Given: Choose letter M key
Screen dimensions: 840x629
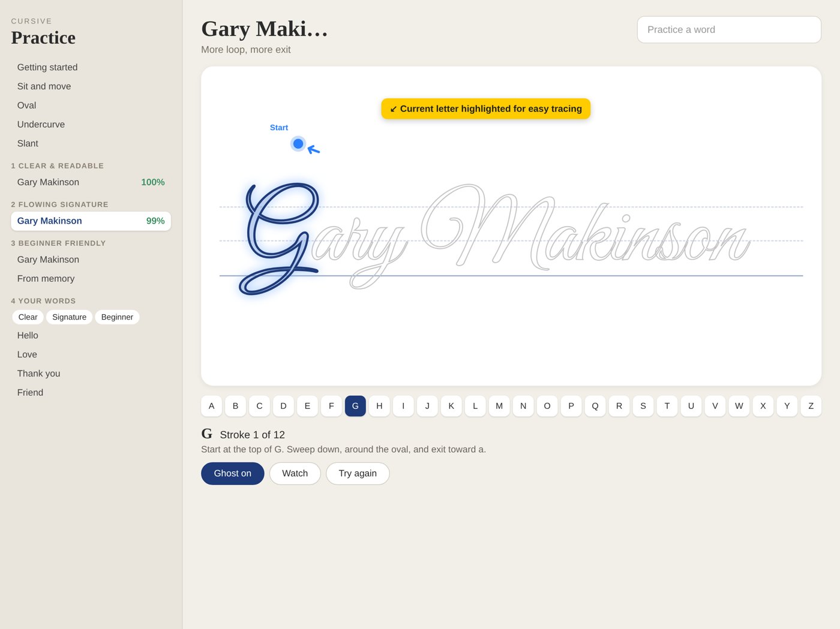Looking at the screenshot, I should [x=499, y=406].
